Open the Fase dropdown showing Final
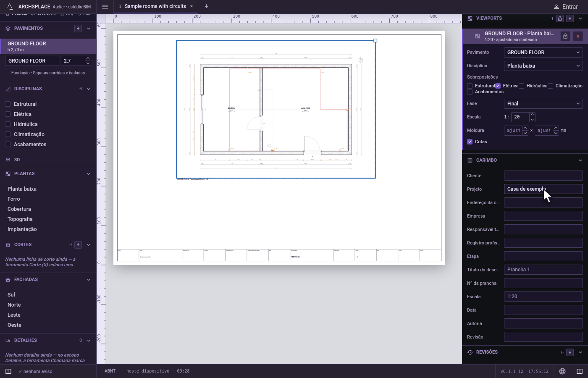Screen dimensions: 588x378 [543, 104]
